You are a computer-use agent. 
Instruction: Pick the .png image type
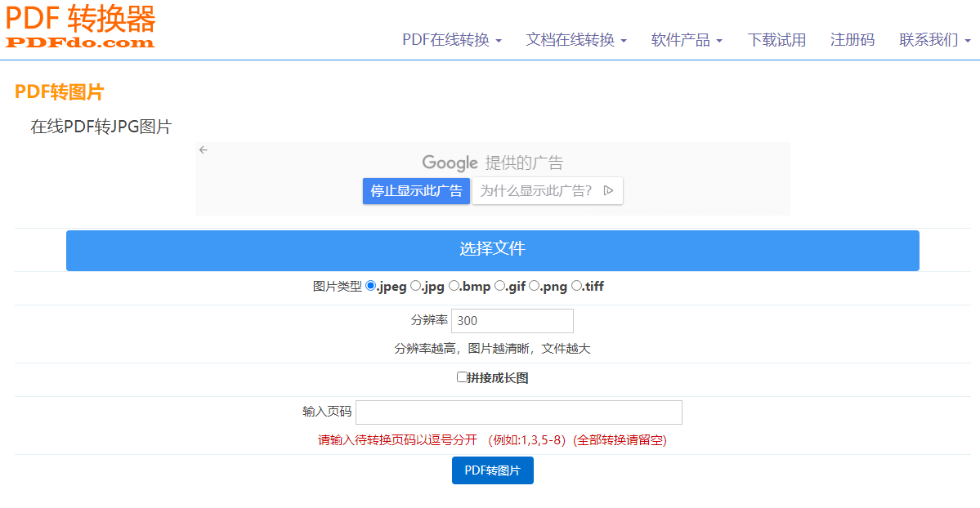(x=534, y=286)
